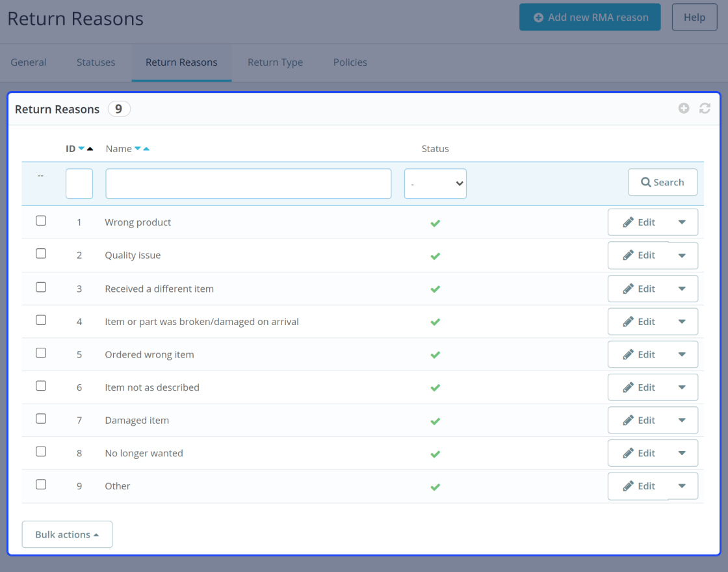Sort Name column ascending arrow
The image size is (728, 572).
pyautogui.click(x=146, y=149)
